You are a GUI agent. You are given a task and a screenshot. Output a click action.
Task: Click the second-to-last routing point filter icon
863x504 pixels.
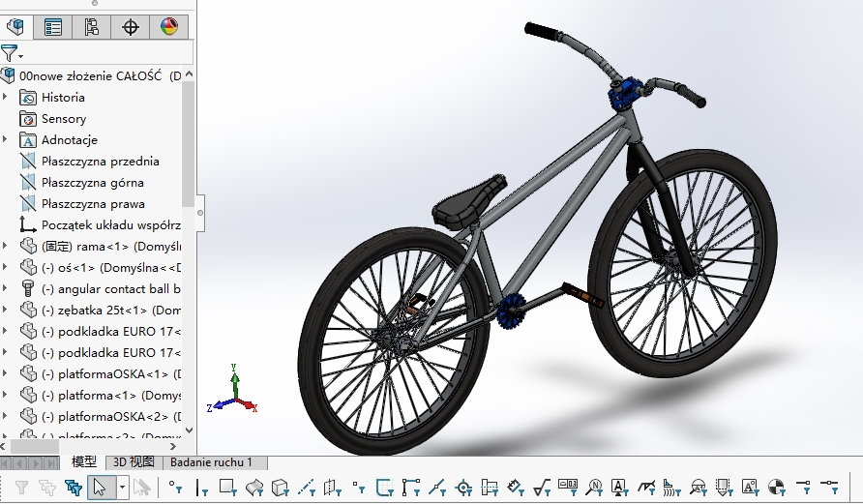pos(803,487)
